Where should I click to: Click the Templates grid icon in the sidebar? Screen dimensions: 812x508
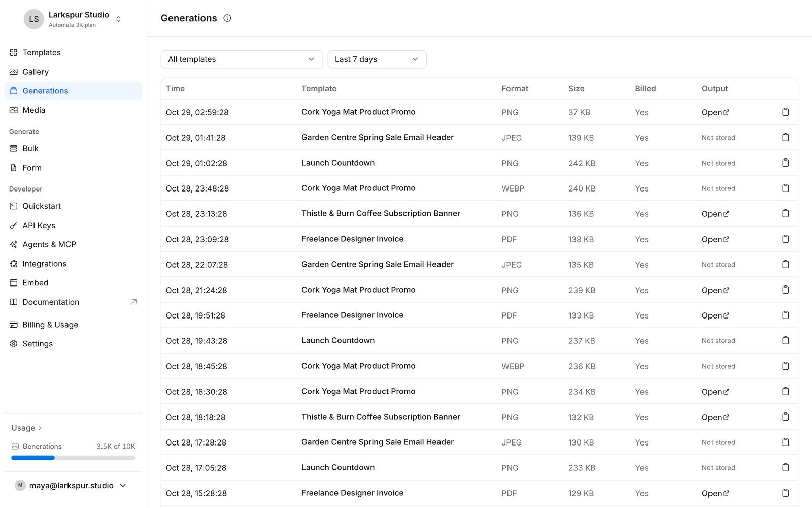(x=14, y=52)
